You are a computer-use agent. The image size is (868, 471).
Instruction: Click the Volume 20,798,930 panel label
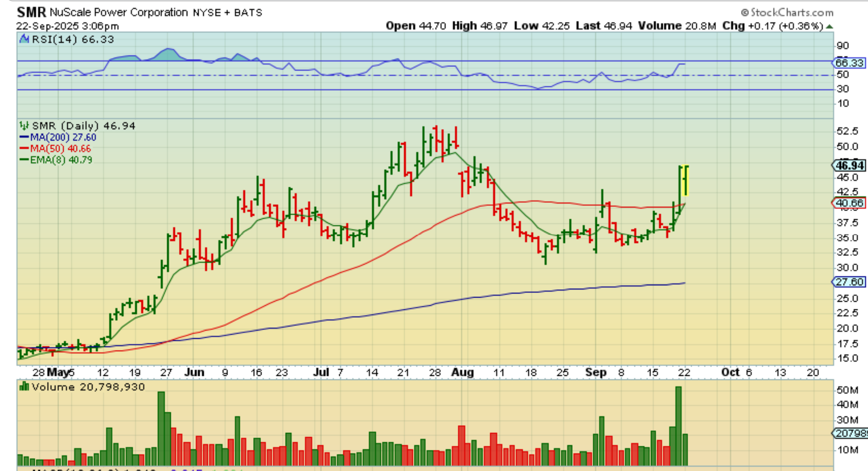coord(88,387)
